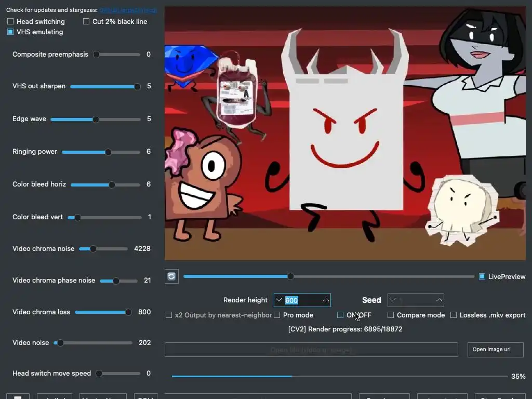Enable the Compare mode checkbox

coord(391,315)
